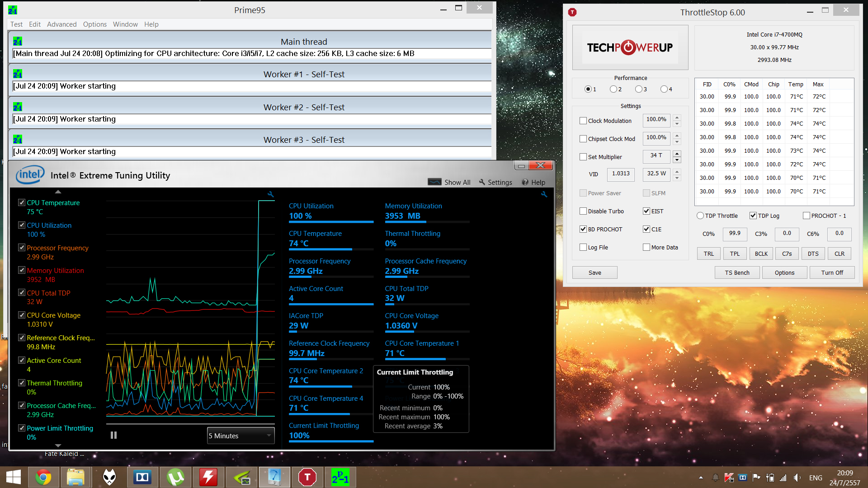Image resolution: width=868 pixels, height=488 pixels.
Task: Click the Intel XTU help-document taskbar icon
Action: click(274, 477)
